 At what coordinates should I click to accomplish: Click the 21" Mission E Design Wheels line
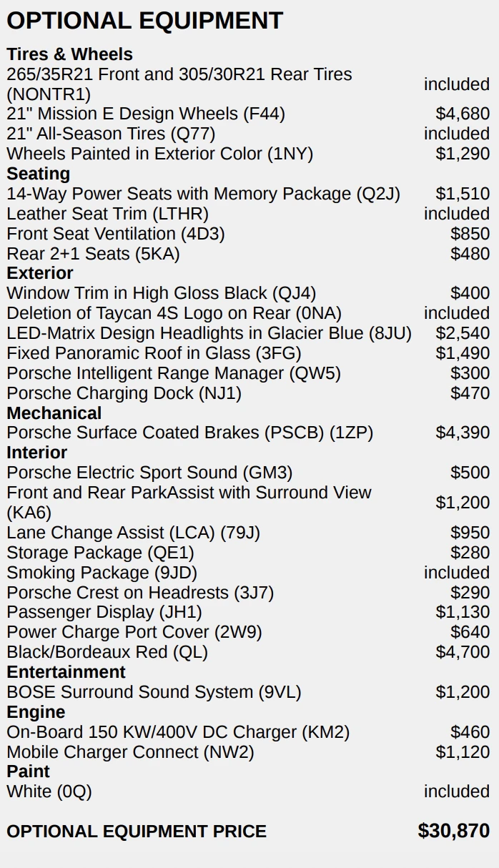click(146, 114)
